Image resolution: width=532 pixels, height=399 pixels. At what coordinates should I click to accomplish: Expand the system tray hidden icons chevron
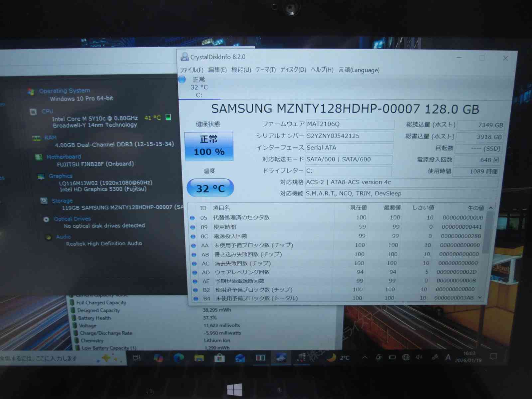click(x=365, y=357)
